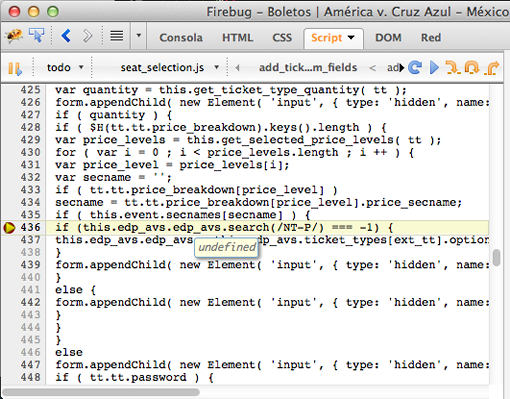
Task: Toggle break on next pause icon
Action: [x=15, y=69]
